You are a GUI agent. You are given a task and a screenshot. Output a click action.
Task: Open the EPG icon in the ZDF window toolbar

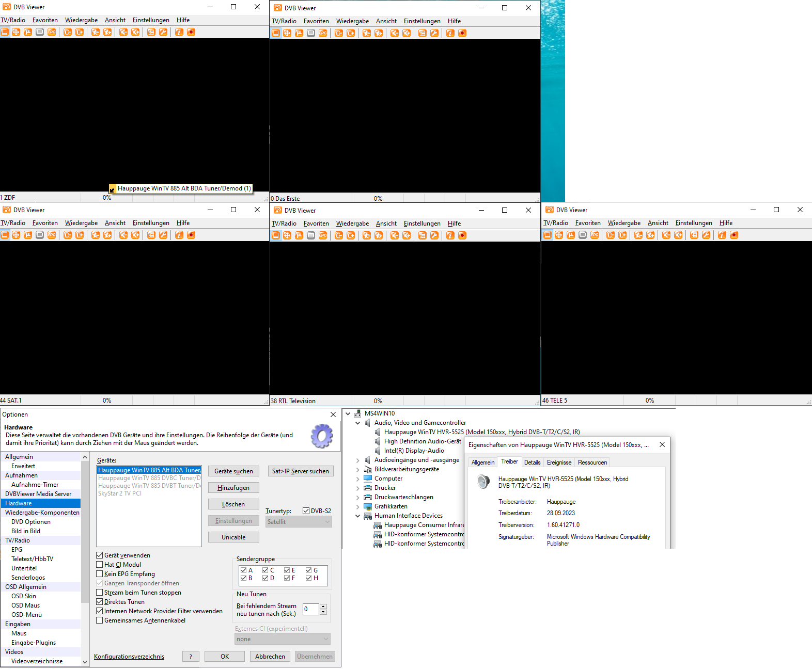click(x=52, y=32)
